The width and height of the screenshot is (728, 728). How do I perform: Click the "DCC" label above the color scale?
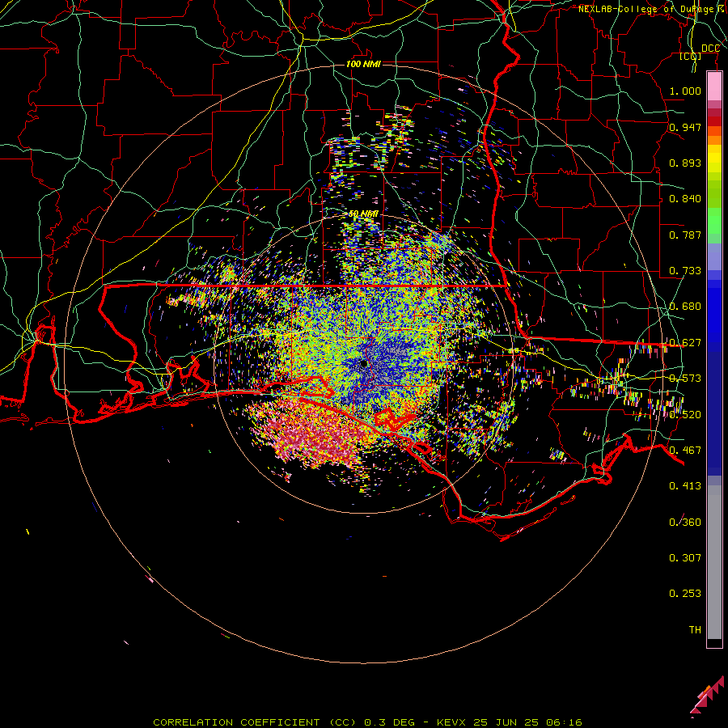click(x=710, y=49)
